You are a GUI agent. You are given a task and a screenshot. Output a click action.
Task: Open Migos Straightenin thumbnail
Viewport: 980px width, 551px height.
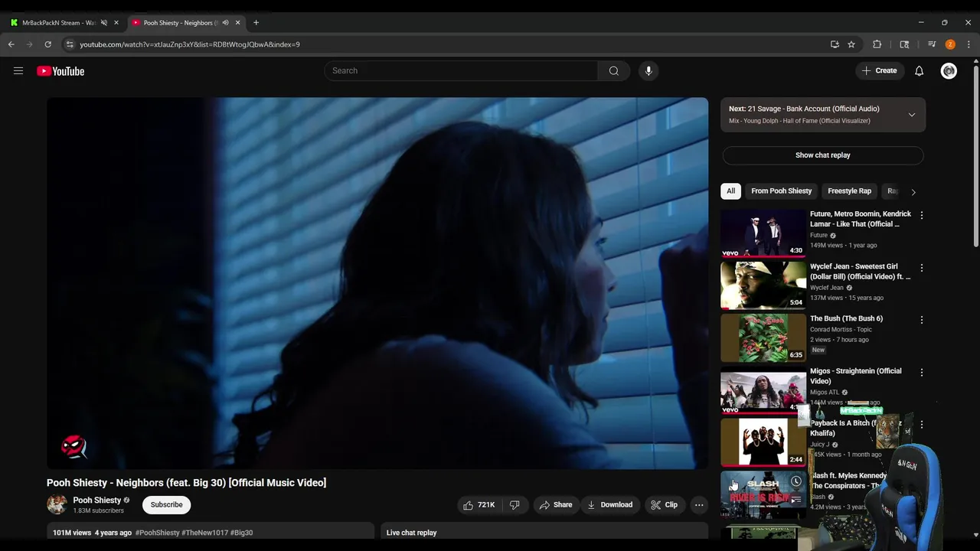[763, 390]
